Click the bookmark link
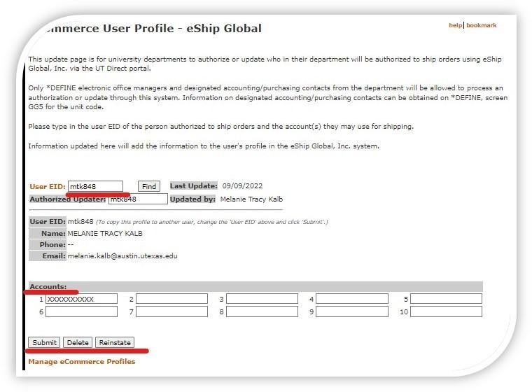This screenshot has height=392, width=532. [481, 25]
